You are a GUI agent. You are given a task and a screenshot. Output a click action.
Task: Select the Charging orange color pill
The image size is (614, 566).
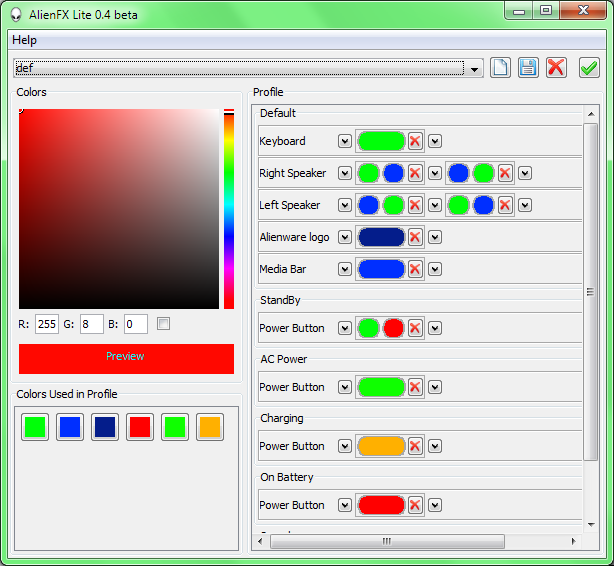381,446
